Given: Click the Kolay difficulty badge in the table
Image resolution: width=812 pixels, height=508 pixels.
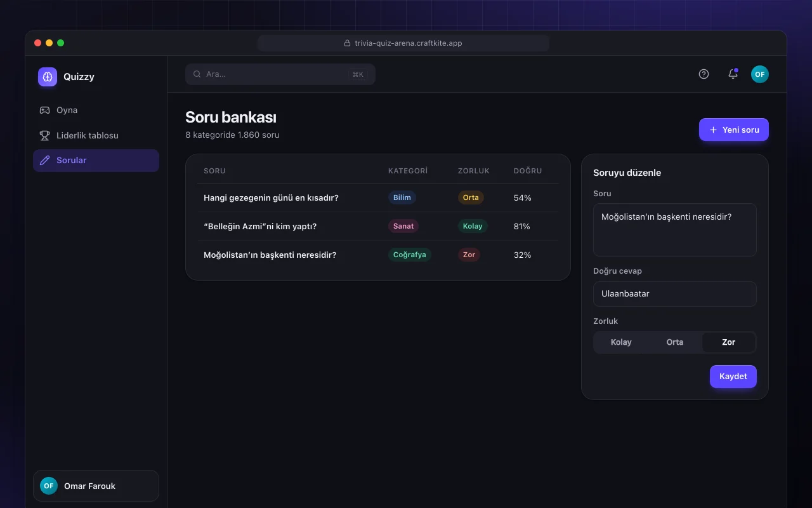Looking at the screenshot, I should pos(473,226).
